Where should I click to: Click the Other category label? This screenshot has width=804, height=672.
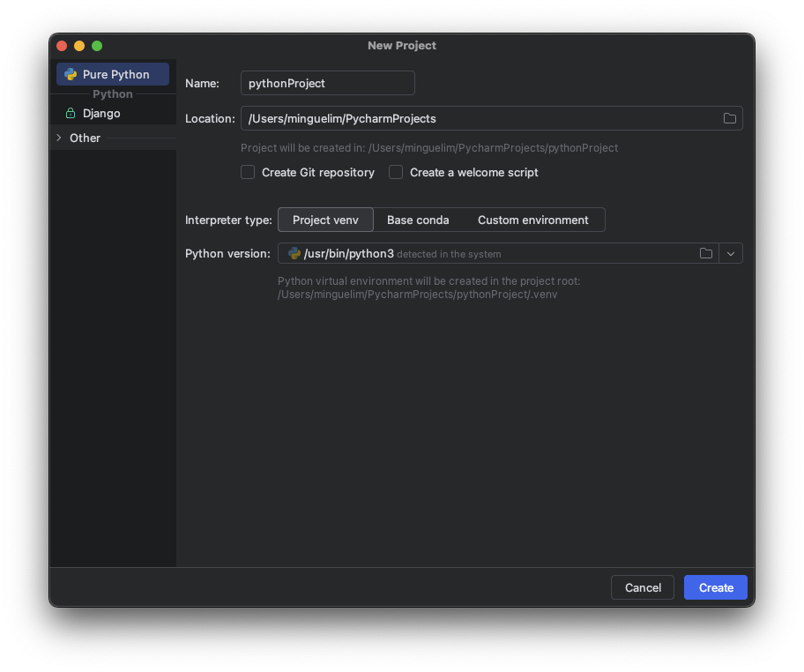click(86, 138)
